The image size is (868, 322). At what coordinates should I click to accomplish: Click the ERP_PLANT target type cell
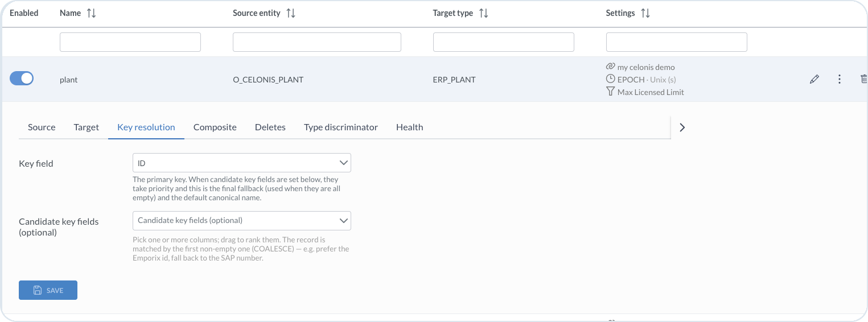click(454, 80)
